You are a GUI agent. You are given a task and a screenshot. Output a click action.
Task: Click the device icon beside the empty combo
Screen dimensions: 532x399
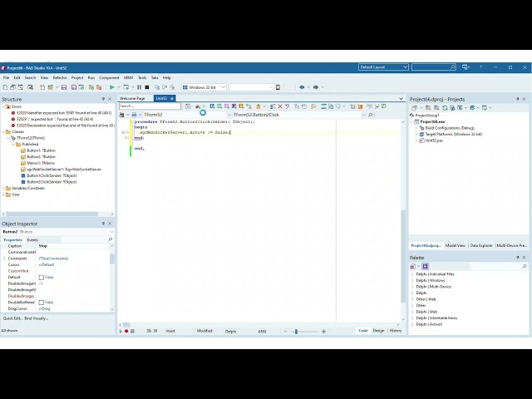[278, 87]
